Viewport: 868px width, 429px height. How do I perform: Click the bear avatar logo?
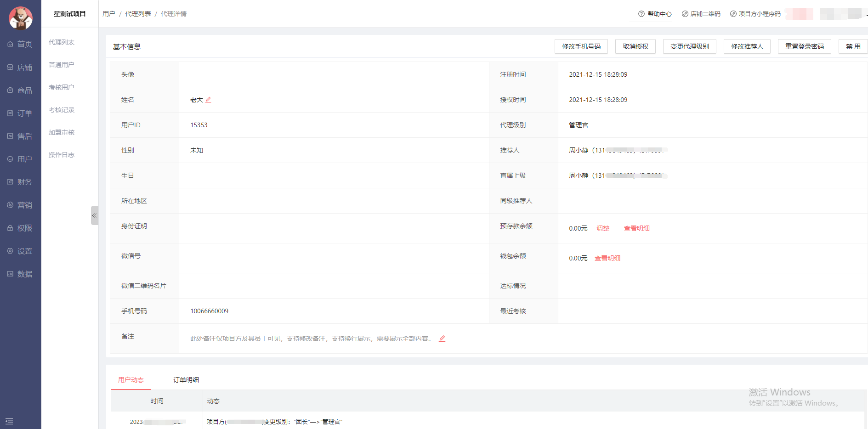pyautogui.click(x=21, y=18)
